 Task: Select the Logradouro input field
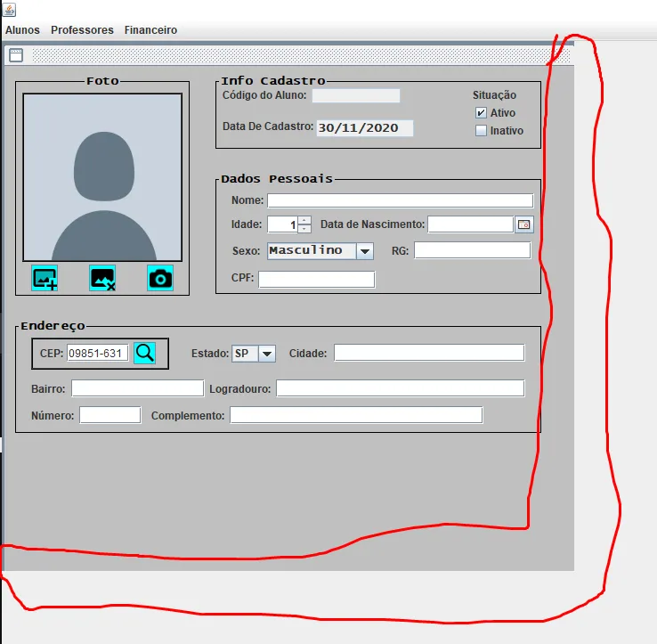400,388
